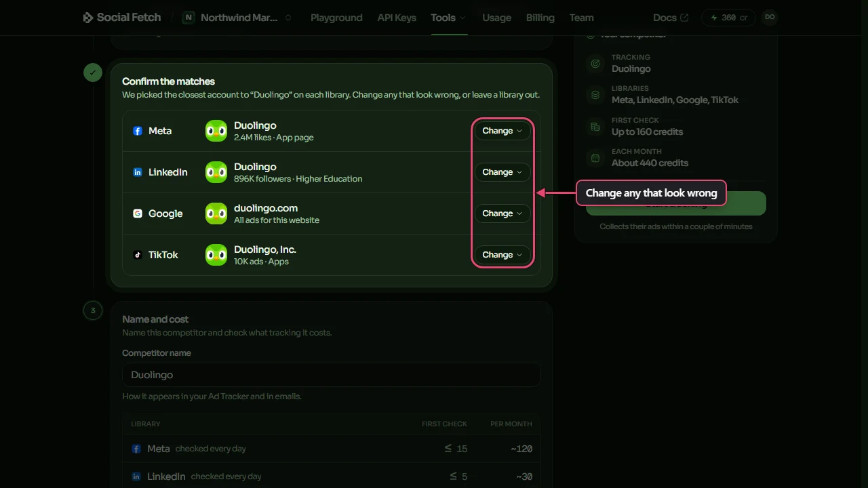Viewport: 868px width, 488px height.
Task: Select the Duolingo owl avatar in Meta row
Action: (x=216, y=131)
